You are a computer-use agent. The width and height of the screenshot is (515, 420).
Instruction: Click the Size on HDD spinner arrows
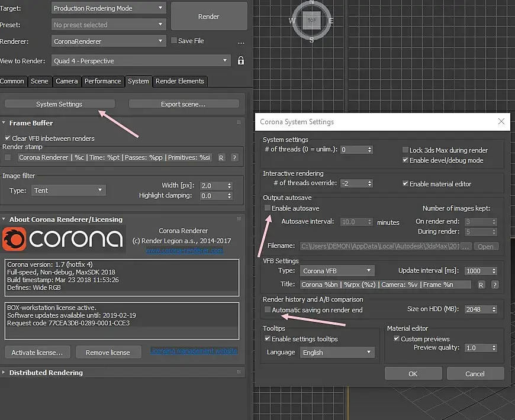[x=494, y=310]
